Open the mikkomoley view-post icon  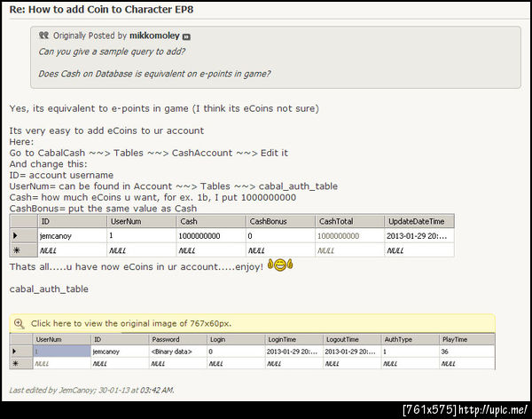click(x=186, y=36)
